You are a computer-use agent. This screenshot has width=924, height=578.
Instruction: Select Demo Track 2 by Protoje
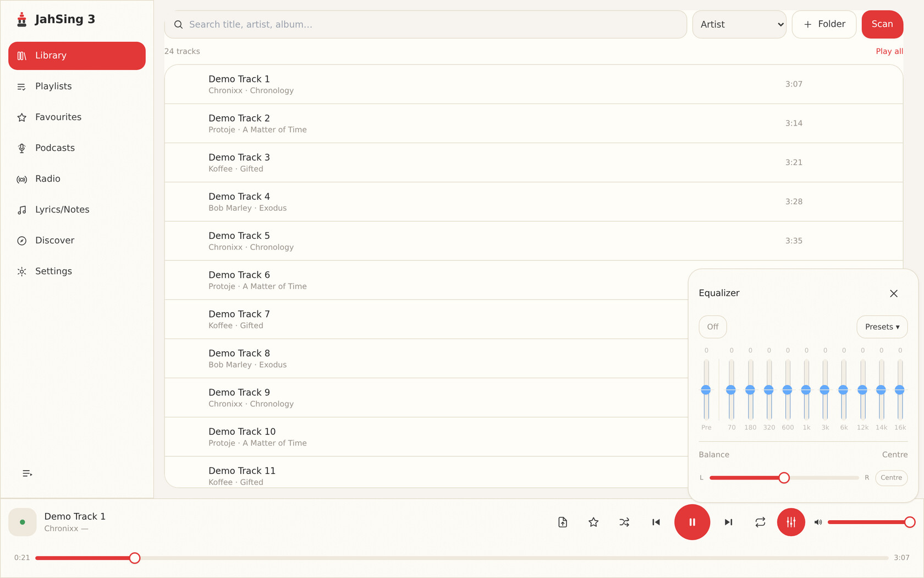[x=533, y=124]
